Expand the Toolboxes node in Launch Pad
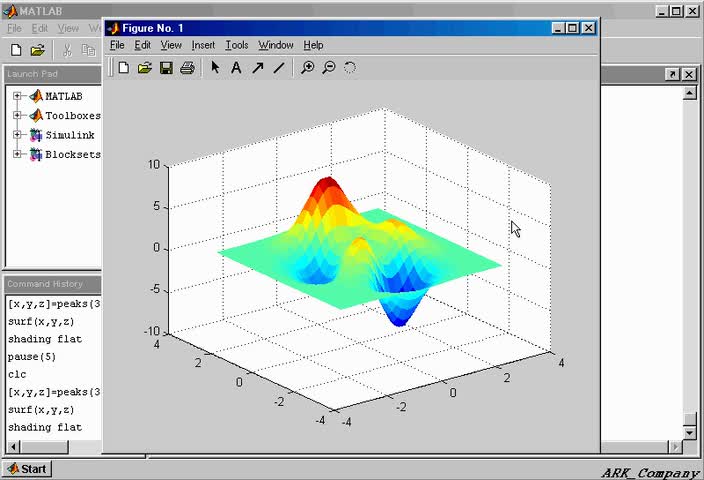Image resolution: width=704 pixels, height=480 pixels. (17, 115)
